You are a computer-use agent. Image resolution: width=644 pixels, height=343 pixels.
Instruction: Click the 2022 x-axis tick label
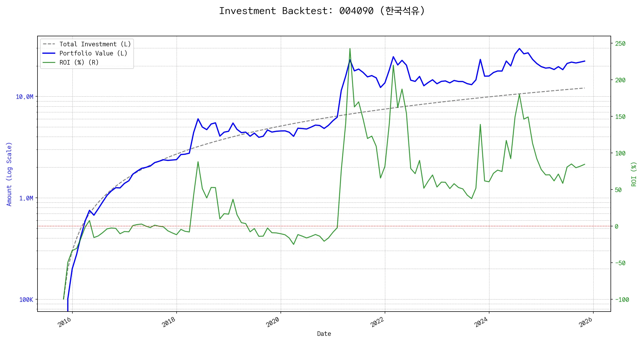tap(377, 322)
